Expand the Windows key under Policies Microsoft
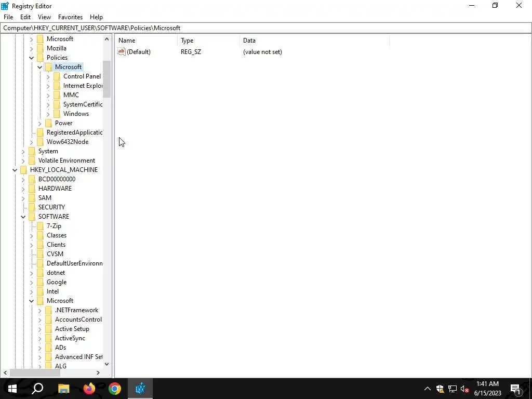 pos(48,114)
